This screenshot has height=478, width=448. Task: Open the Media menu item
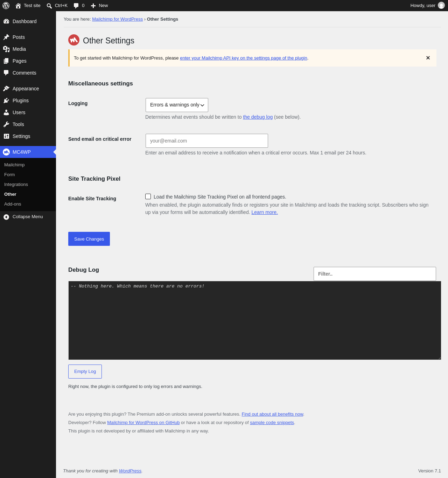coord(28,49)
